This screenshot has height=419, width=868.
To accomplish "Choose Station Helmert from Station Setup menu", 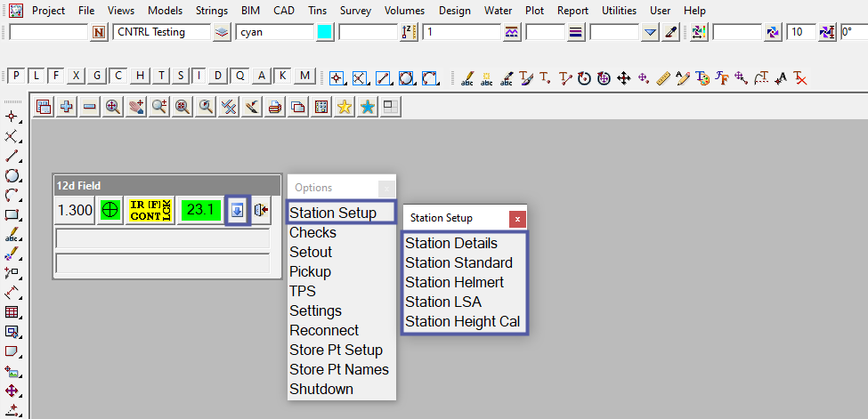I will (x=454, y=282).
